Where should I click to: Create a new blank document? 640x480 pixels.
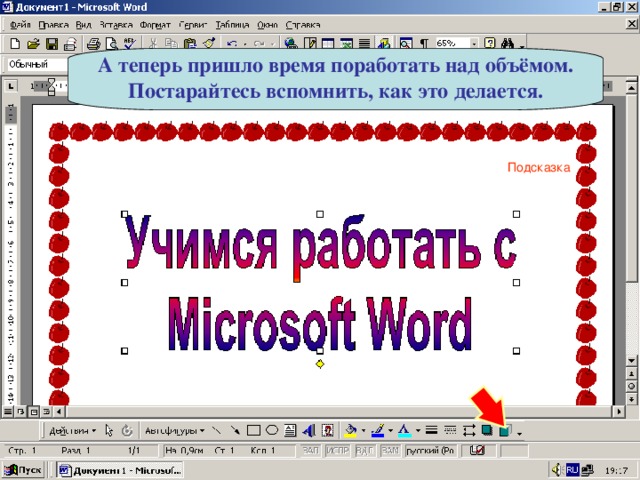click(x=15, y=43)
